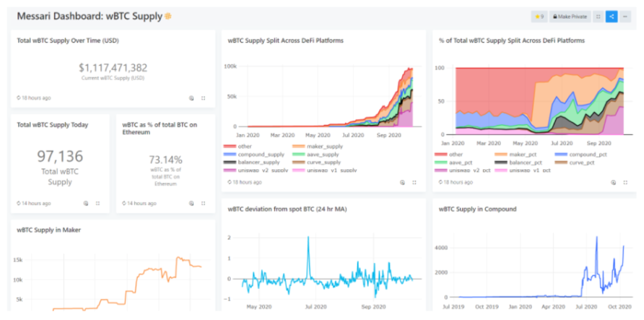Open query viewer on Total wBTC Supply Today card
Image resolution: width=644 pixels, height=320 pixels.
(86, 203)
